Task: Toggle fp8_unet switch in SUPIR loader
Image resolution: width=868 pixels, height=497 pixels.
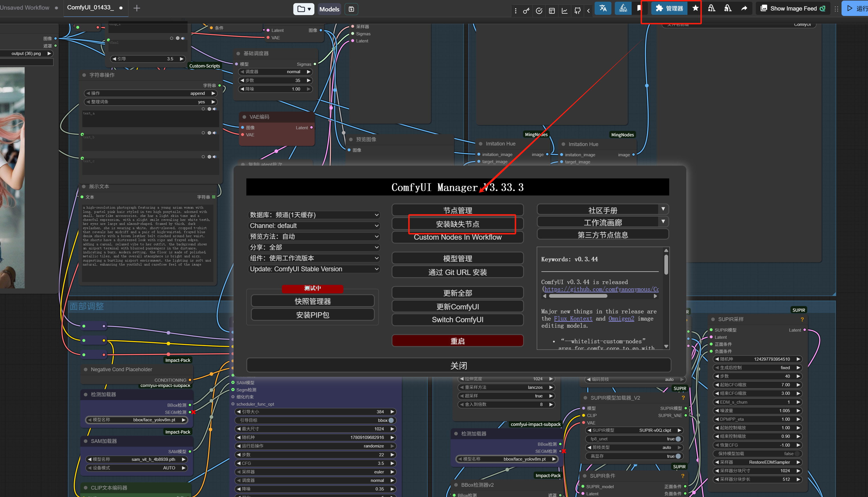Action: [678, 439]
